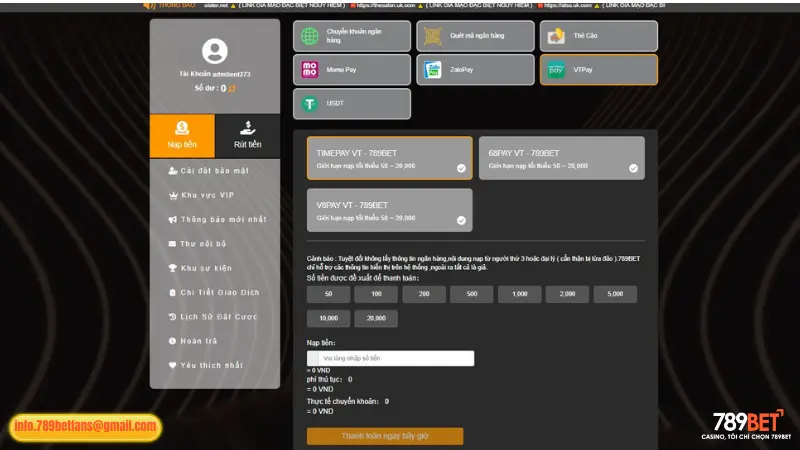The width and height of the screenshot is (800, 450).
Task: Pick the 10,000 amount preset
Action: coord(329,318)
